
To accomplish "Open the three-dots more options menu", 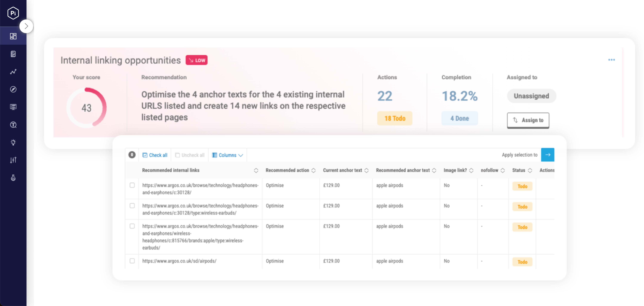I will pos(611,60).
